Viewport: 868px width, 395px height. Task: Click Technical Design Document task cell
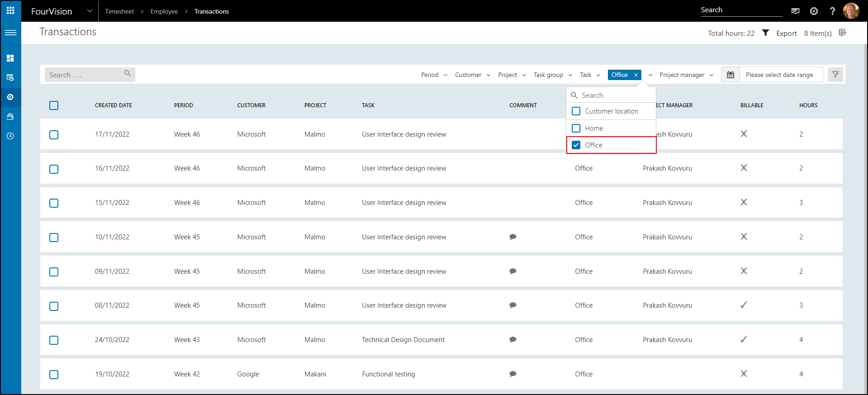coord(403,340)
